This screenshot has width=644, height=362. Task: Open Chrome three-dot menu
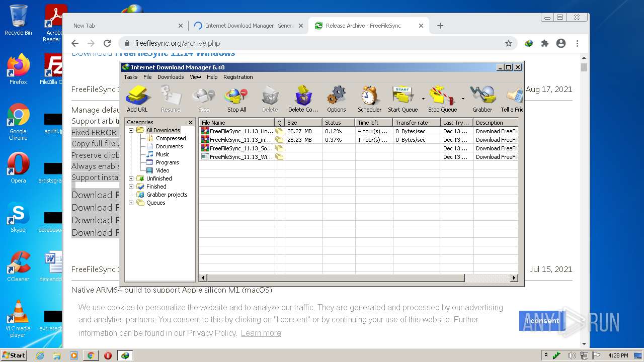[577, 43]
